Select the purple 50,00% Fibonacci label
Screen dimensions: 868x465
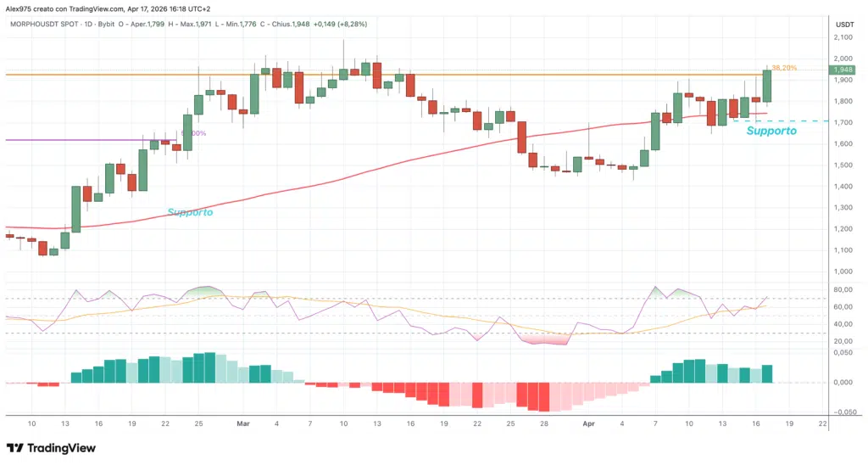click(193, 133)
